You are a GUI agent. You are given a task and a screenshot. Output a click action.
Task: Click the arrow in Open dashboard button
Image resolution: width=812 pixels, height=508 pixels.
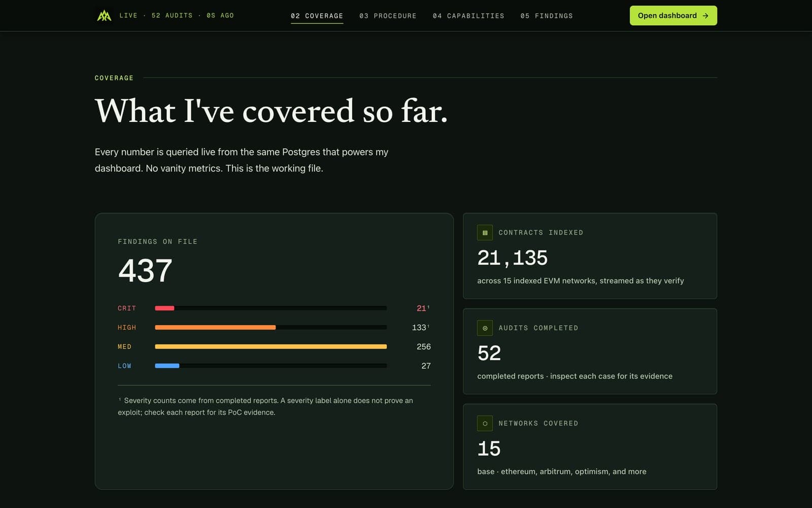(x=705, y=16)
